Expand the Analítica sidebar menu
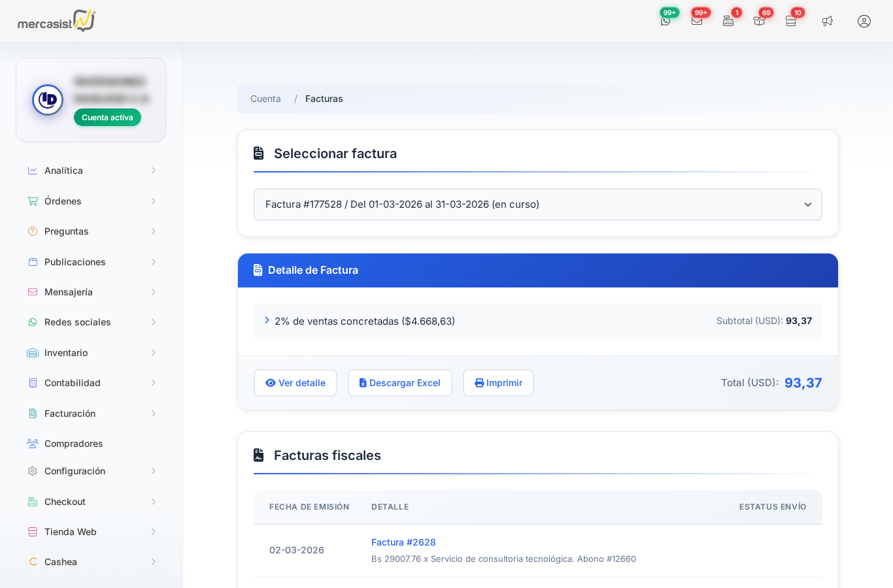Screen dimensions: 893x588 (91, 171)
